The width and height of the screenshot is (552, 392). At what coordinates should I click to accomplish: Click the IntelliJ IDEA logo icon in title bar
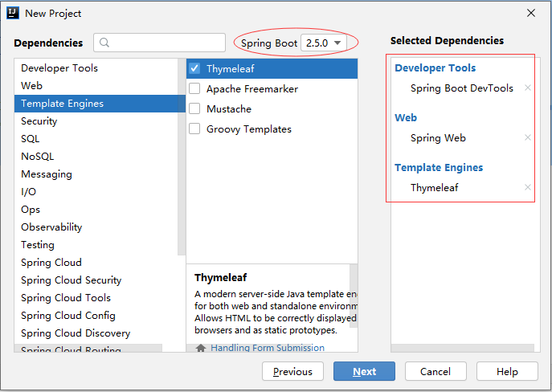pyautogui.click(x=13, y=13)
